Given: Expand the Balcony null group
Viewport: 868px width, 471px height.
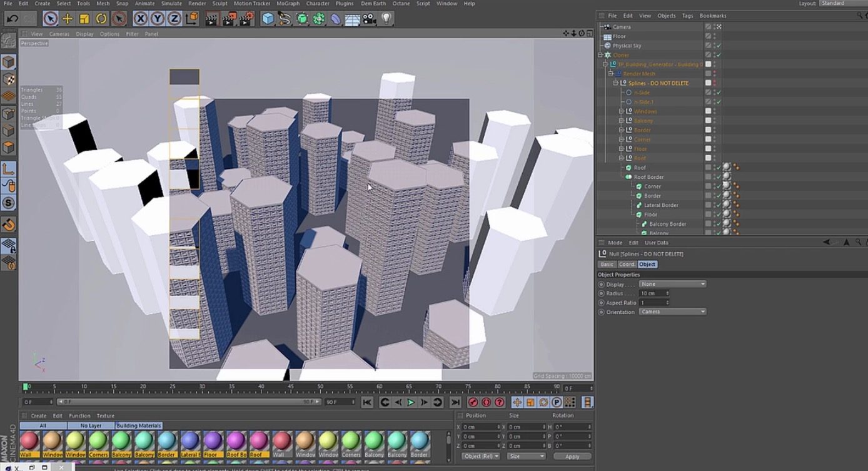Looking at the screenshot, I should coord(622,121).
